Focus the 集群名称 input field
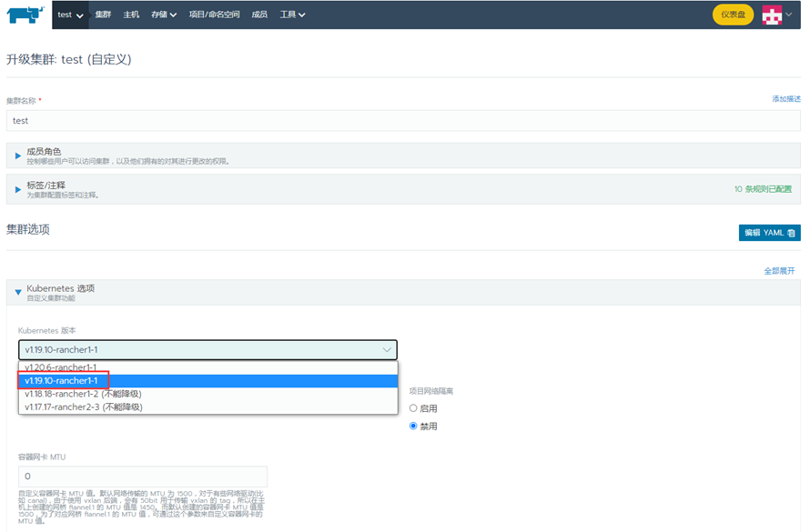Screen dimensions: 810x532 coord(403,121)
